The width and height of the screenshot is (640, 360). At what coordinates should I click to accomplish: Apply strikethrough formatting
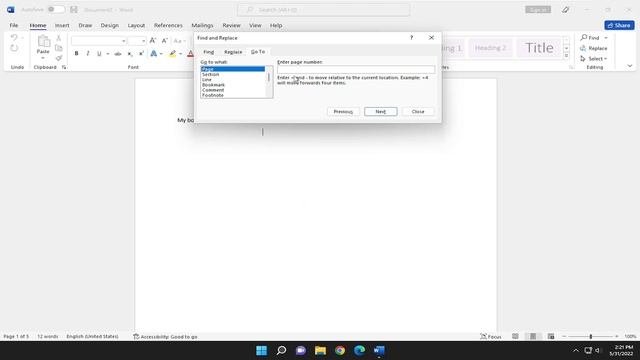[118, 53]
